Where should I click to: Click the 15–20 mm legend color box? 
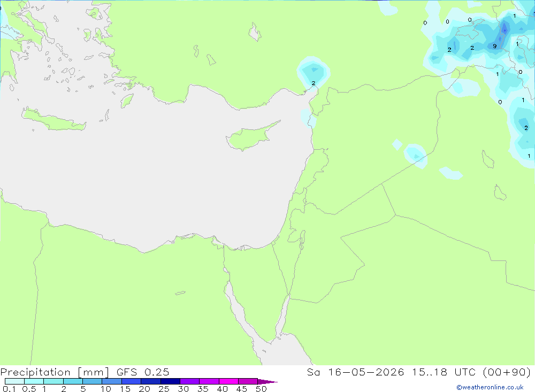click(x=131, y=381)
